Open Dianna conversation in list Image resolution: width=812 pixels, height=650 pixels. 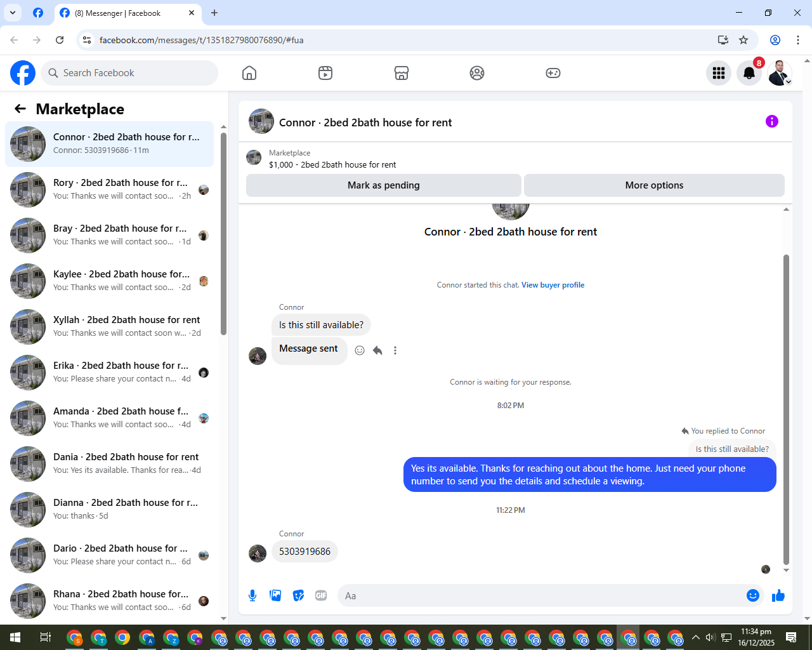109,510
